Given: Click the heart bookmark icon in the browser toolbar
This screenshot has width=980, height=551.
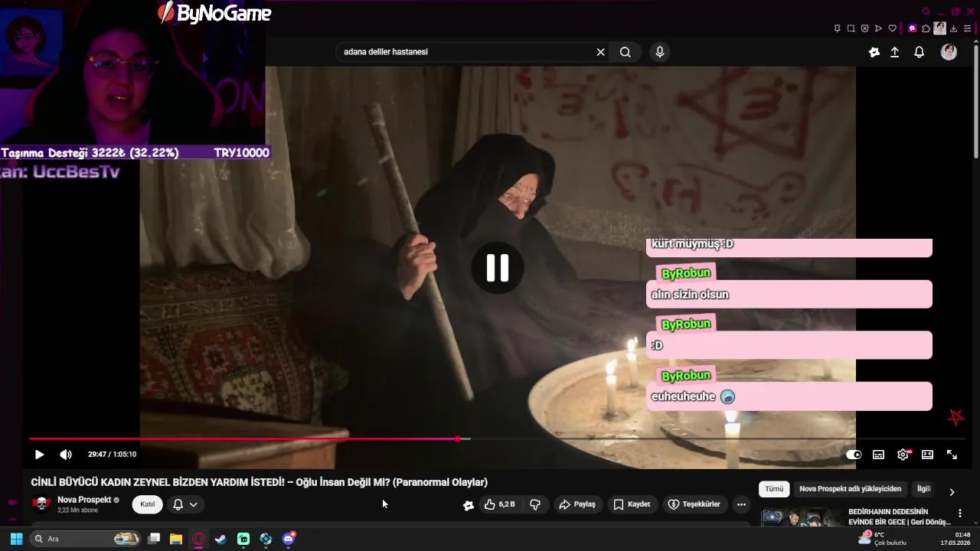Looking at the screenshot, I should click(892, 28).
